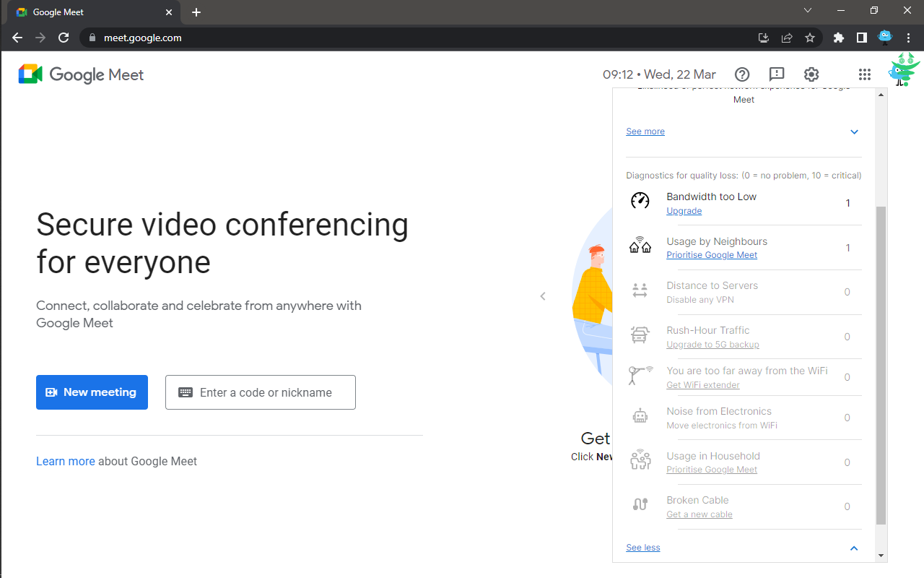924x578 pixels.
Task: Click the See more link
Action: coord(645,131)
